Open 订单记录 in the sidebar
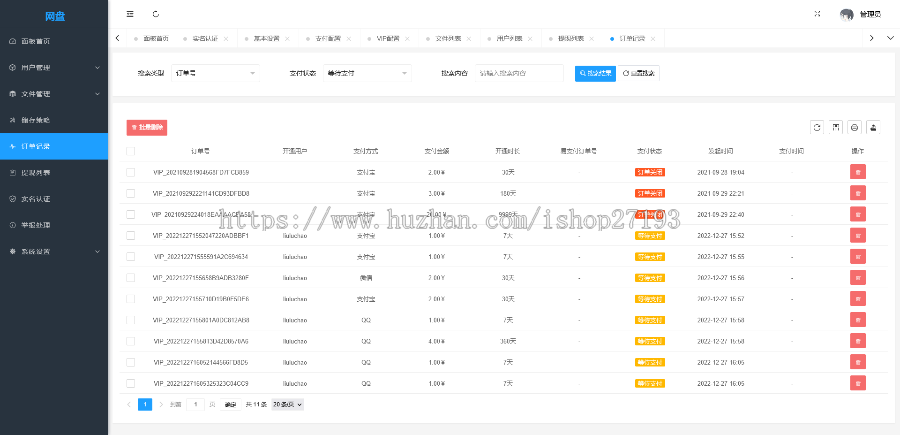 [x=54, y=146]
